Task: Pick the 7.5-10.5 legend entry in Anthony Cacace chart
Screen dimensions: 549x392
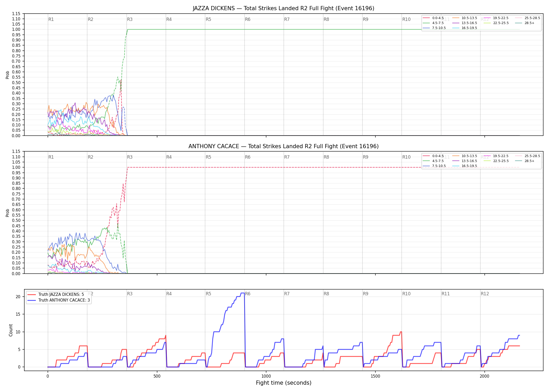Action: (x=434, y=166)
